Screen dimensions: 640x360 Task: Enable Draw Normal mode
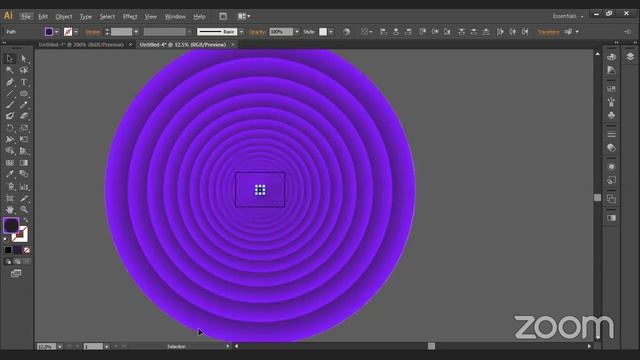[8, 261]
